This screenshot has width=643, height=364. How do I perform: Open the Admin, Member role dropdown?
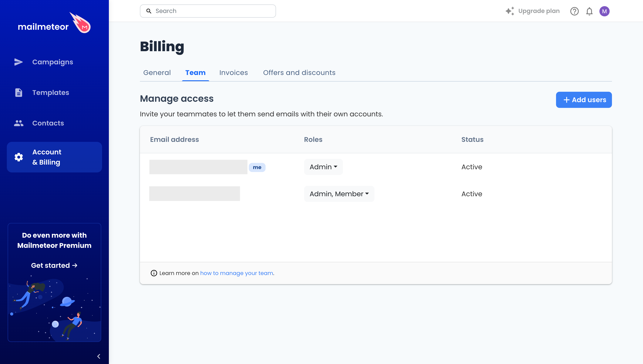point(339,194)
